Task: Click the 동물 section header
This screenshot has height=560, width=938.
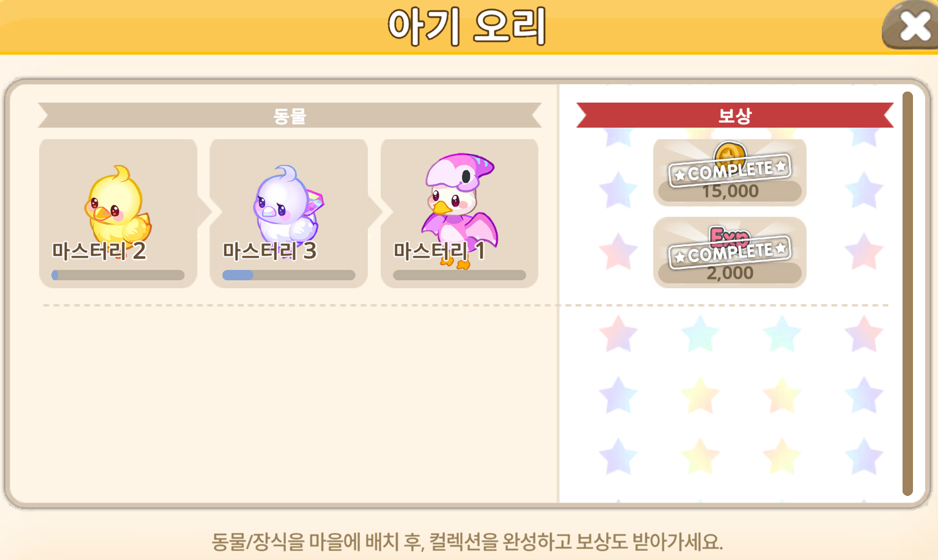Action: (290, 115)
